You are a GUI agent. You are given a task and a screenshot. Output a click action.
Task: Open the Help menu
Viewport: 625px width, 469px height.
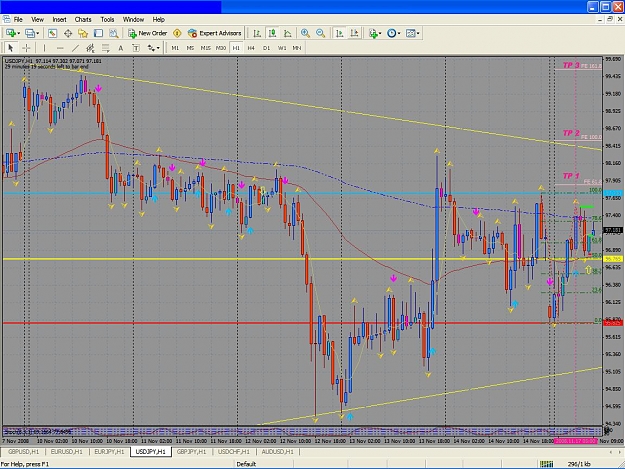(x=158, y=19)
